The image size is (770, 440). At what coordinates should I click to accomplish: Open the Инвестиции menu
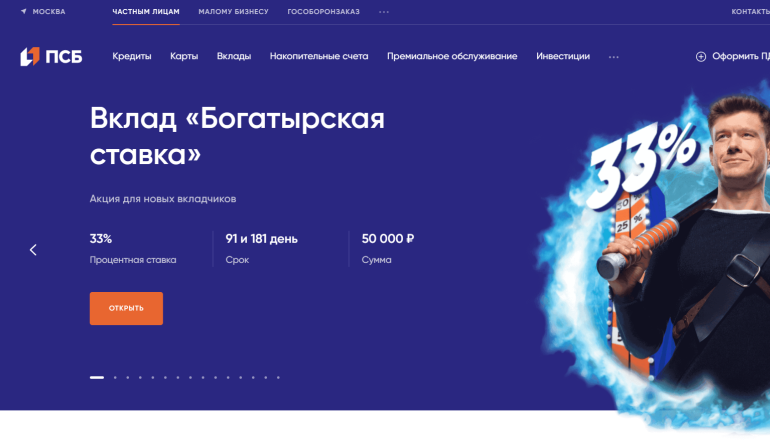563,56
